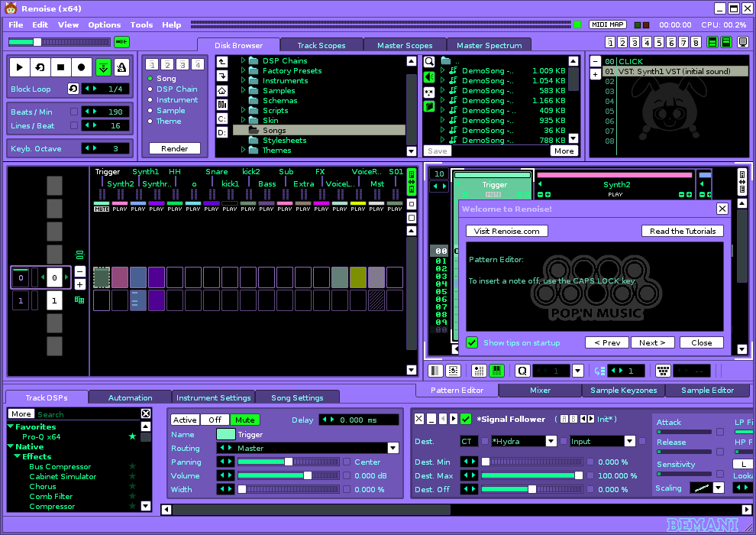
Task: Expand the Factory Presets folder
Action: click(244, 70)
